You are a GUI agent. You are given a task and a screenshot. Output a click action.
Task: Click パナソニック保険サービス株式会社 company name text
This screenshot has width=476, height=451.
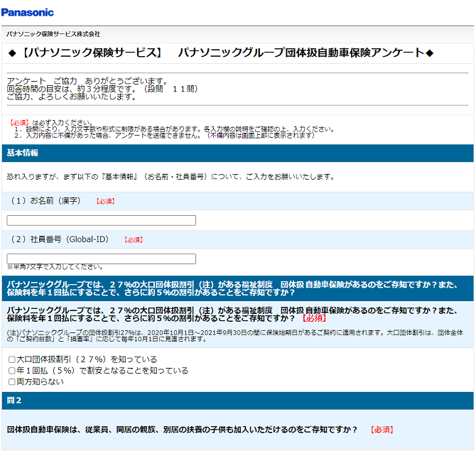(x=53, y=34)
